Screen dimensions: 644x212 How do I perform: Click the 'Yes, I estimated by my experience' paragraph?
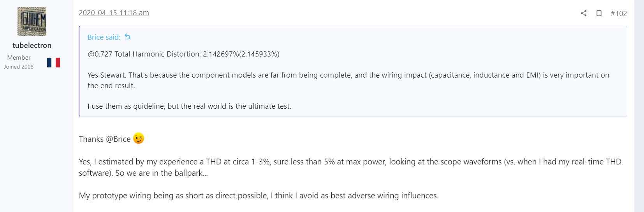coord(350,167)
